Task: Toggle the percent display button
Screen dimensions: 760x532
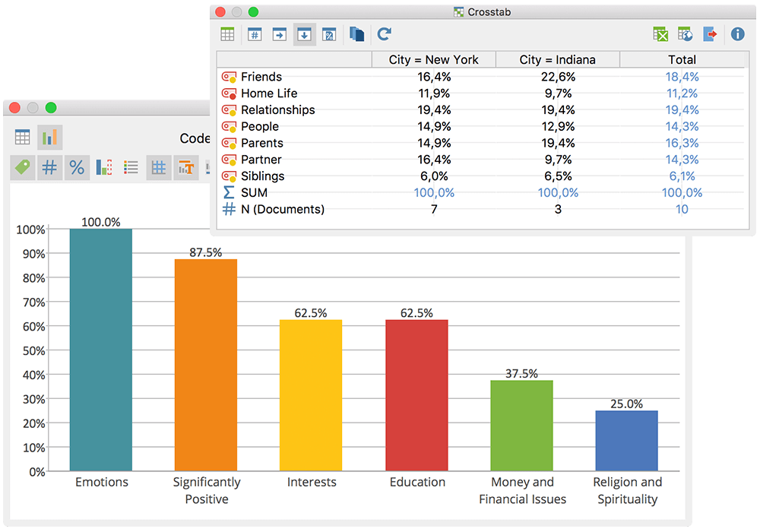Action: click(77, 168)
